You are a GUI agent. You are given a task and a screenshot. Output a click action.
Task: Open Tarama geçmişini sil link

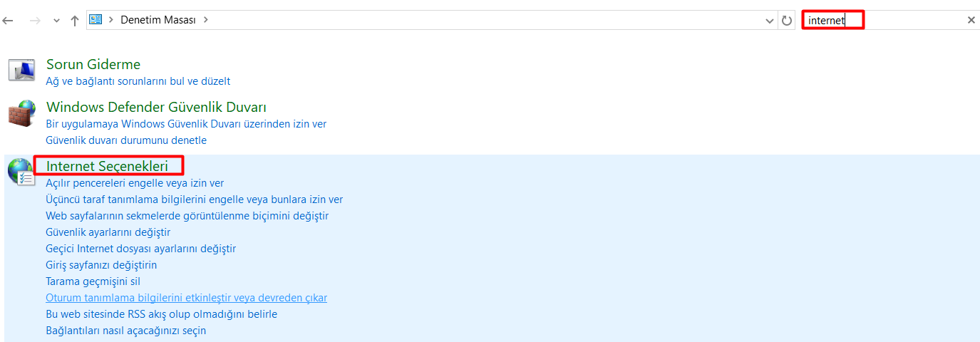click(93, 281)
